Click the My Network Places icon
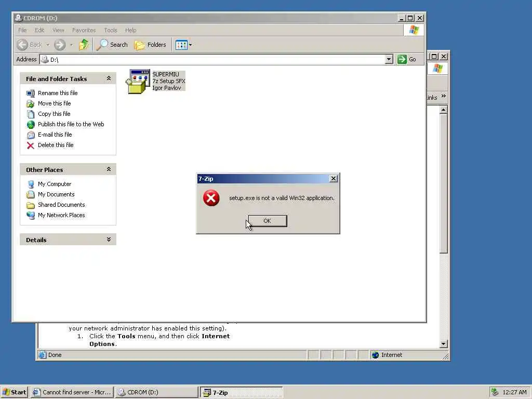Viewport: 532px width, 399px height. 31,216
